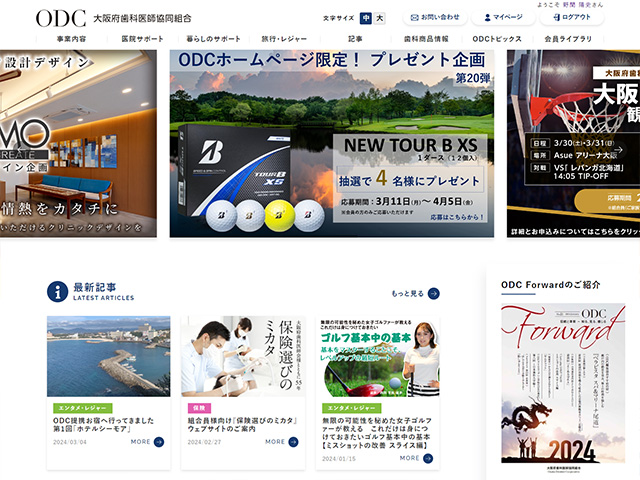The image size is (640, 480).
Task: Click MORE arrow on the insurance article
Action: tap(295, 441)
